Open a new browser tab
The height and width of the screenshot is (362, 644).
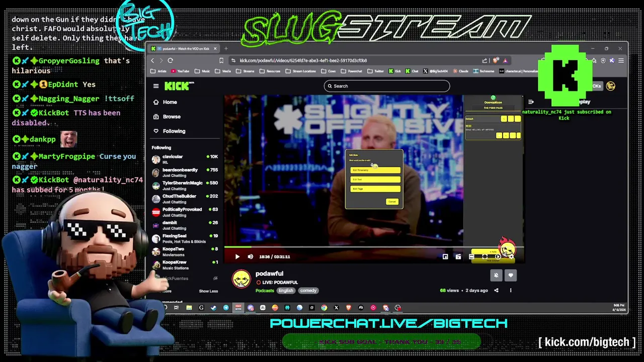(x=226, y=49)
